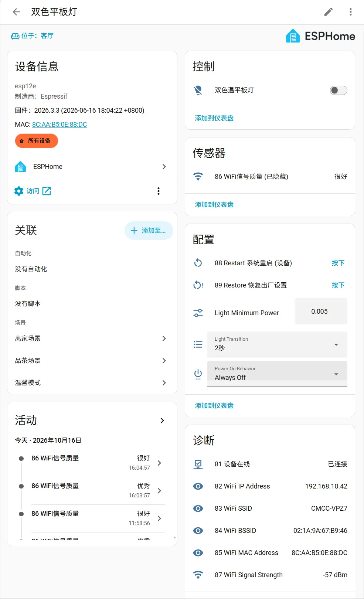Open three-dot menu in 设备信息 card
The height and width of the screenshot is (599, 364).
[x=159, y=191]
